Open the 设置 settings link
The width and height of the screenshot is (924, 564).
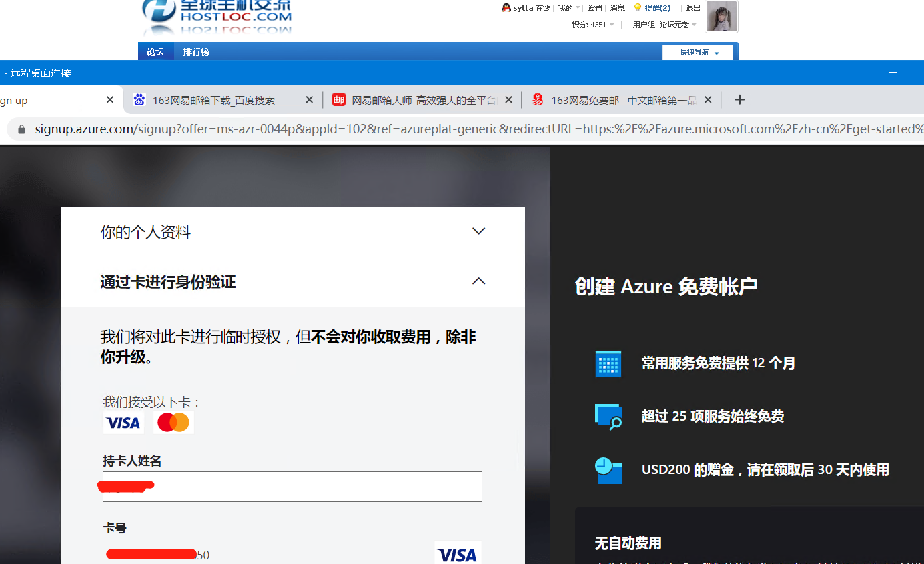click(x=595, y=8)
